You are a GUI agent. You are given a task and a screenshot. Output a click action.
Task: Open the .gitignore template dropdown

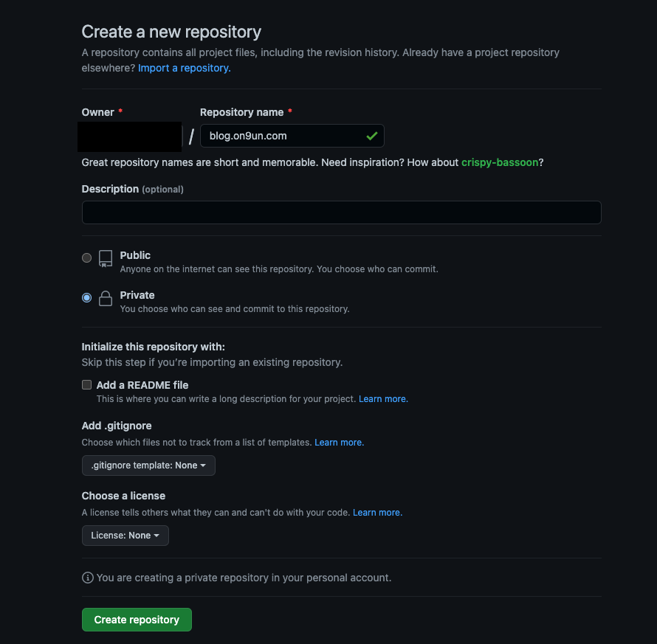click(148, 465)
